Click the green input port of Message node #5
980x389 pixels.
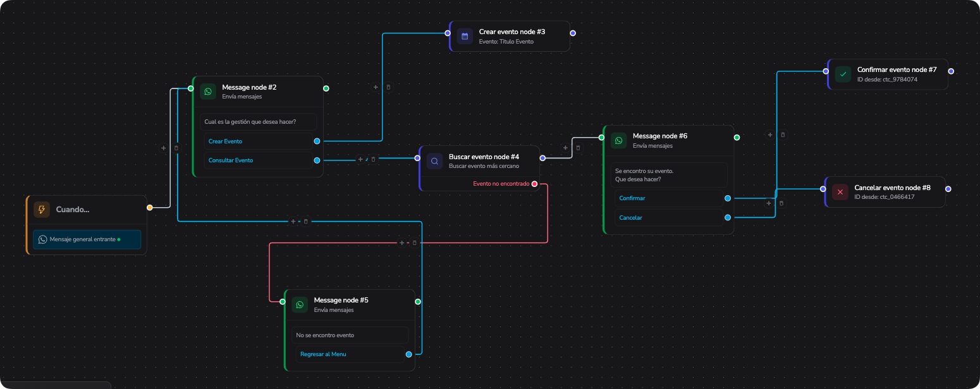tap(282, 301)
